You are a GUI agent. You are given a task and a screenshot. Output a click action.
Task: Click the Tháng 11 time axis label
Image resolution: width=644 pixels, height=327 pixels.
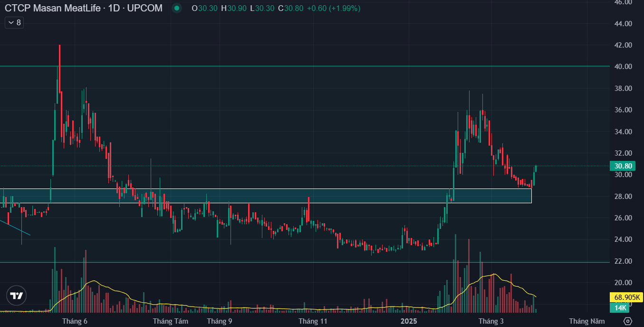(x=313, y=321)
